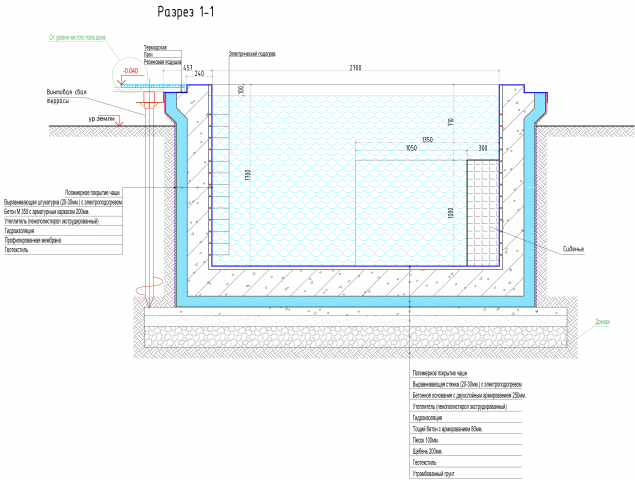
Task: Select the 'Щебень 200мм.' line
Action: 427,451
